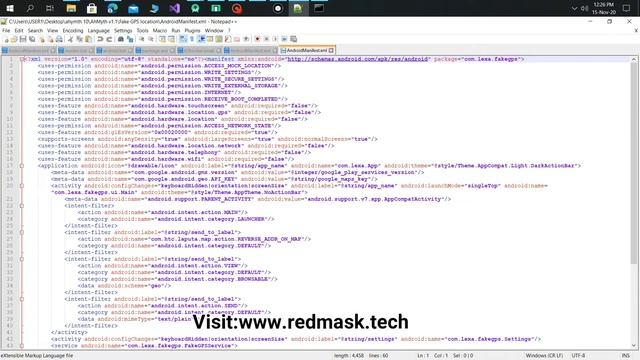Open the Macro menu

(160, 31)
